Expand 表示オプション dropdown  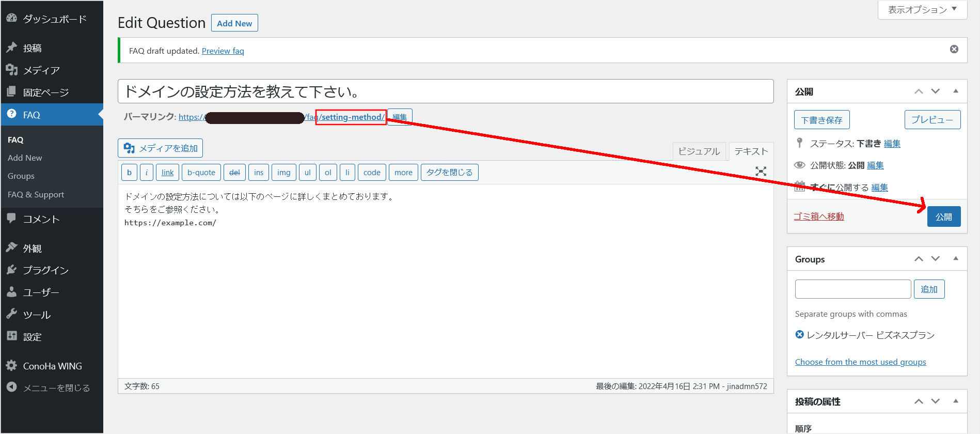click(922, 9)
